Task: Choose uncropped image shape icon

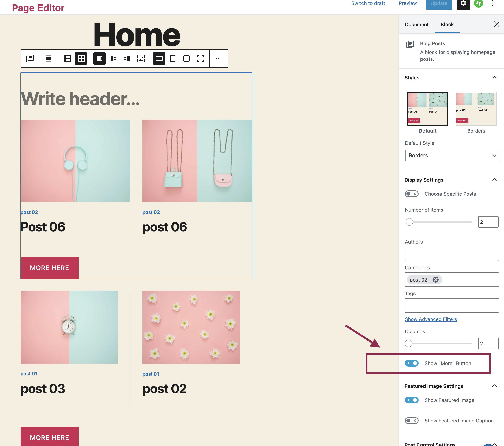Action: [201, 59]
